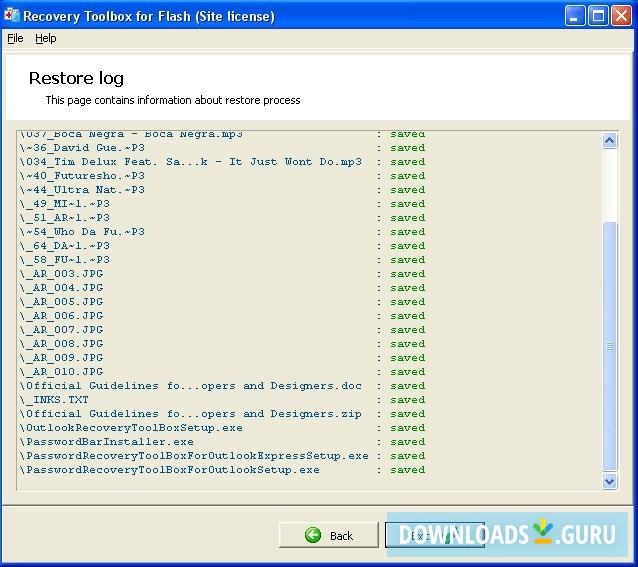Click saved status for \_AR_003.JPG

click(x=408, y=274)
